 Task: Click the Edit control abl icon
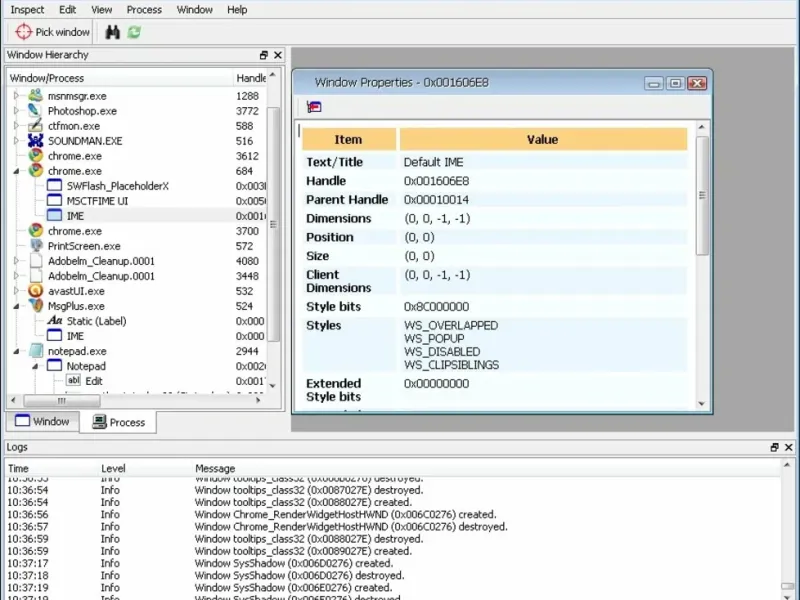[73, 380]
